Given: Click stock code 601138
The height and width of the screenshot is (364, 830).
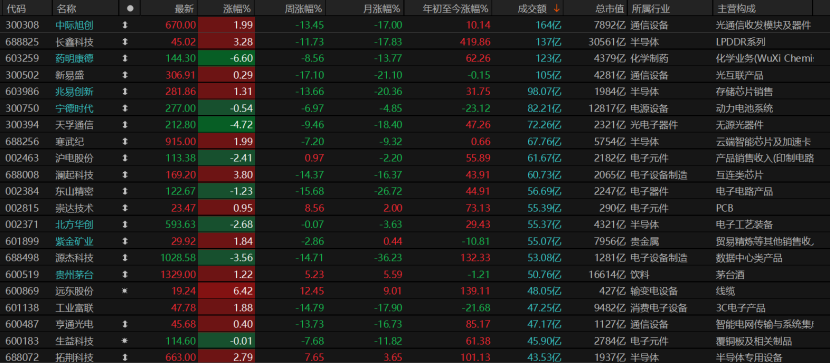Looking at the screenshot, I should click(x=21, y=307).
